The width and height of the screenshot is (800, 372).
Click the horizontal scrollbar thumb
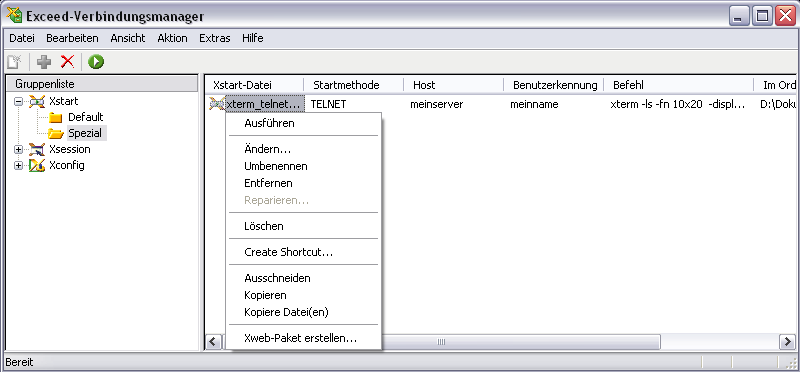pos(441,341)
